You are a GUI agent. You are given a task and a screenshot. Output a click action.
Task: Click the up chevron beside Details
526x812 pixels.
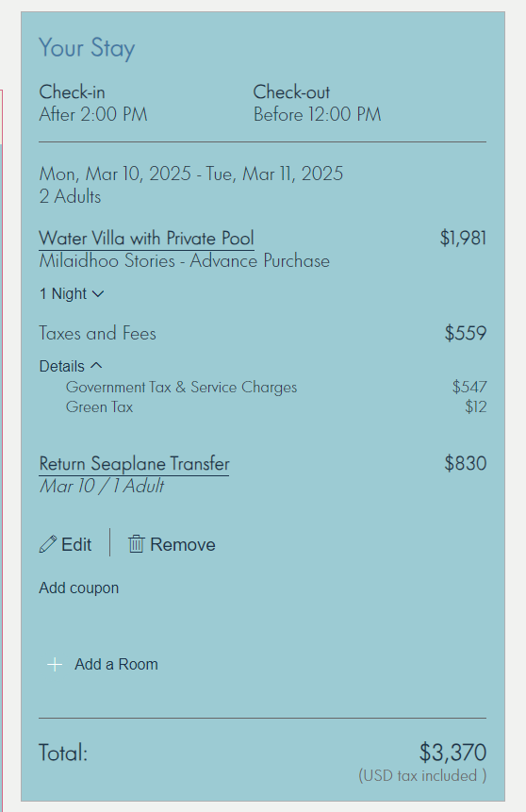96,366
